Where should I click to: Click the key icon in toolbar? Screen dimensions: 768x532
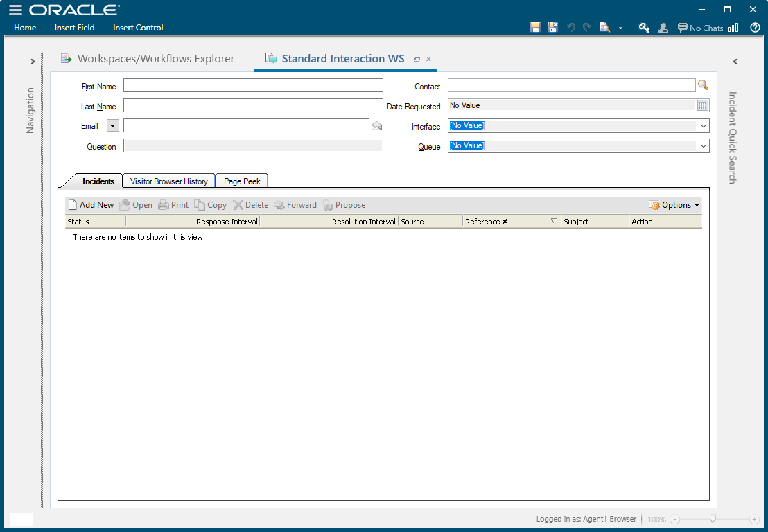tap(644, 28)
